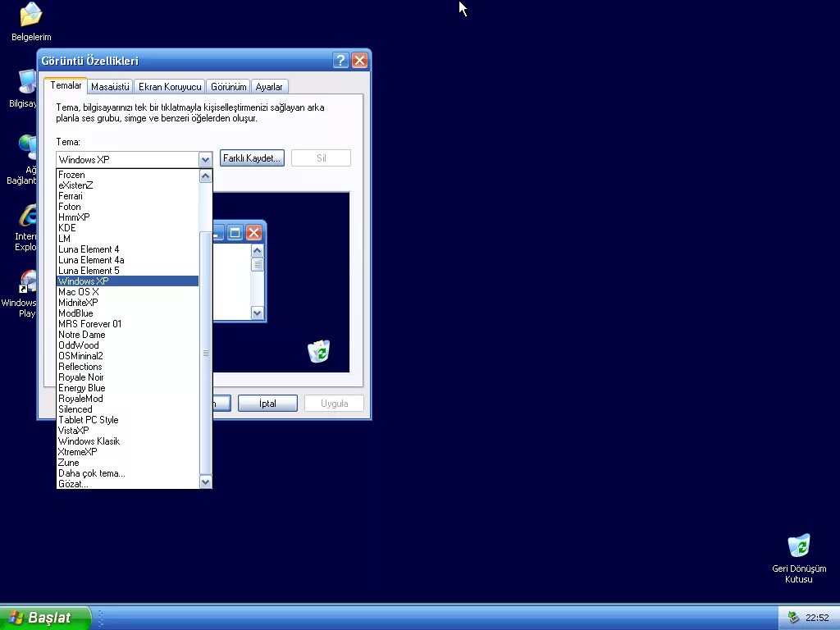
Task: Switch to the Görünüm tab
Action: coord(229,87)
